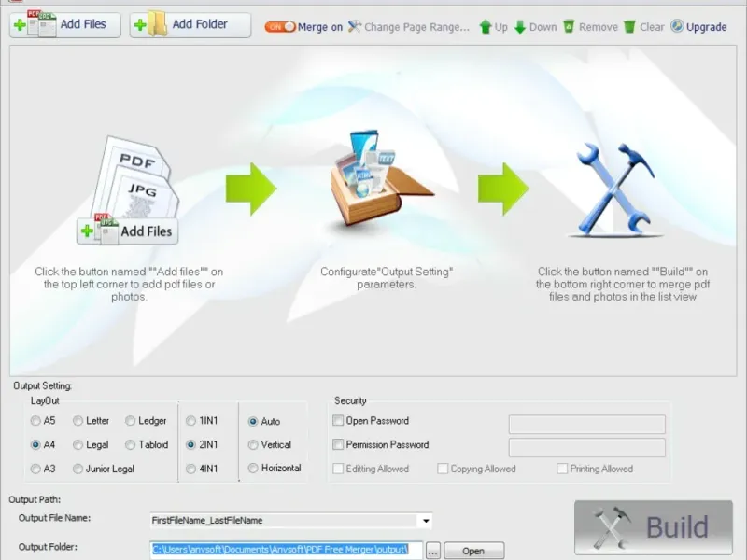Enable the Open Password checkbox
Viewport: 747px width, 560px height.
(x=338, y=421)
